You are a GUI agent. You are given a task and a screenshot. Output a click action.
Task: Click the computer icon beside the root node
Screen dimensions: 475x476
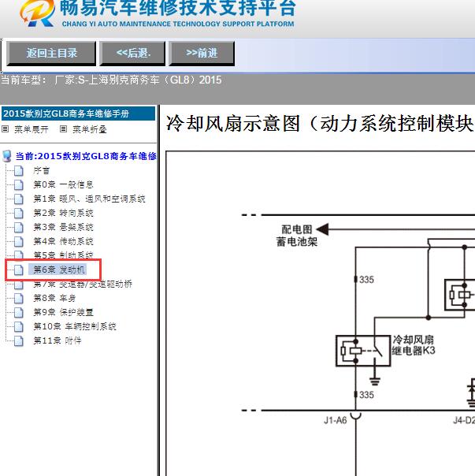(6, 156)
